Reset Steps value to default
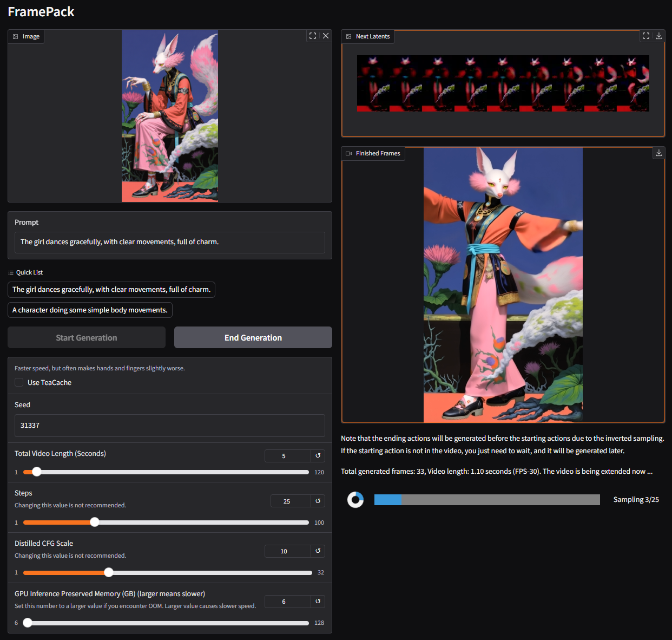The width and height of the screenshot is (672, 640). coord(318,501)
